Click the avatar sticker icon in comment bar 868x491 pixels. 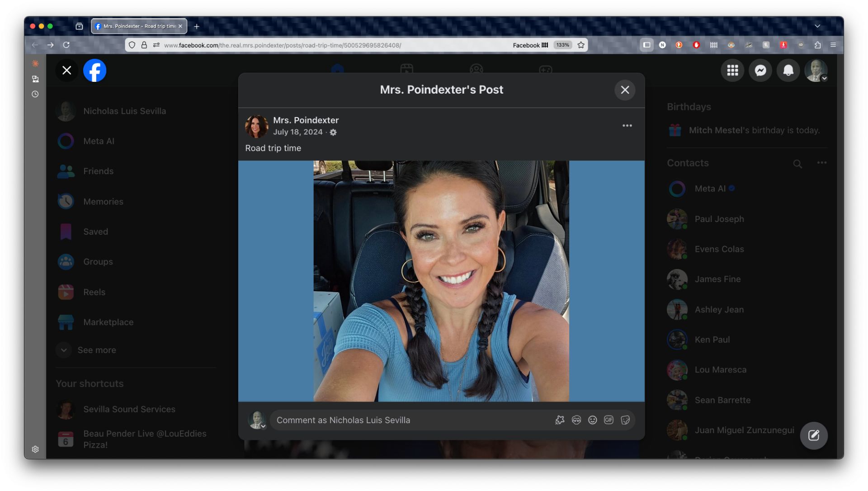(576, 420)
